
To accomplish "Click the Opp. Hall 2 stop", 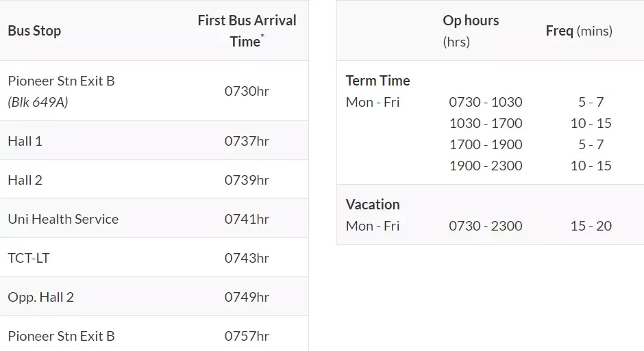I will 40,297.
